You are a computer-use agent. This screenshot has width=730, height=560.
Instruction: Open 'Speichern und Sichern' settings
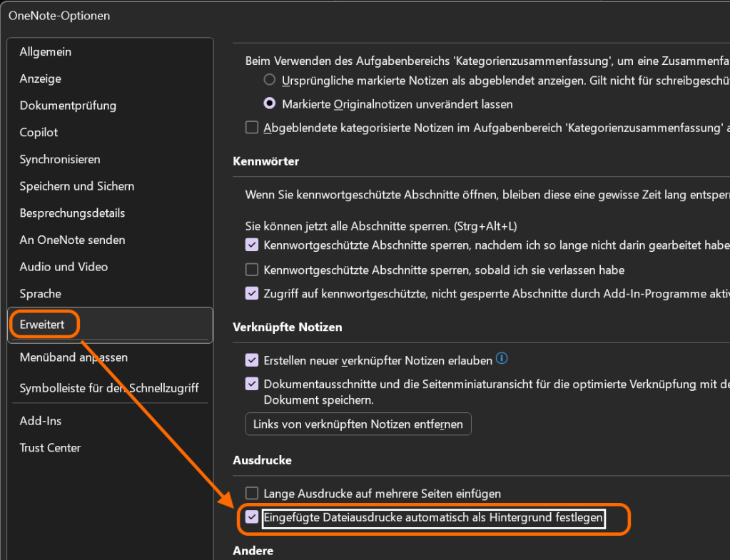click(x=77, y=186)
